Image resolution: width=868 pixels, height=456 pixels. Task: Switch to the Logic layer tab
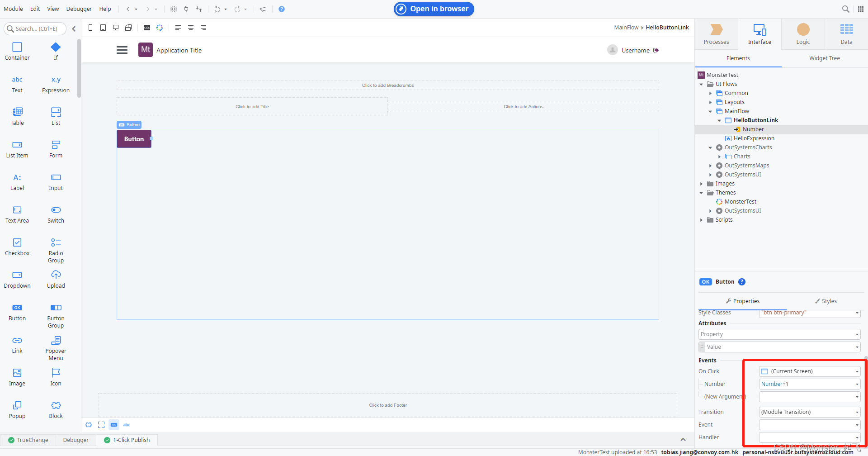pyautogui.click(x=803, y=34)
